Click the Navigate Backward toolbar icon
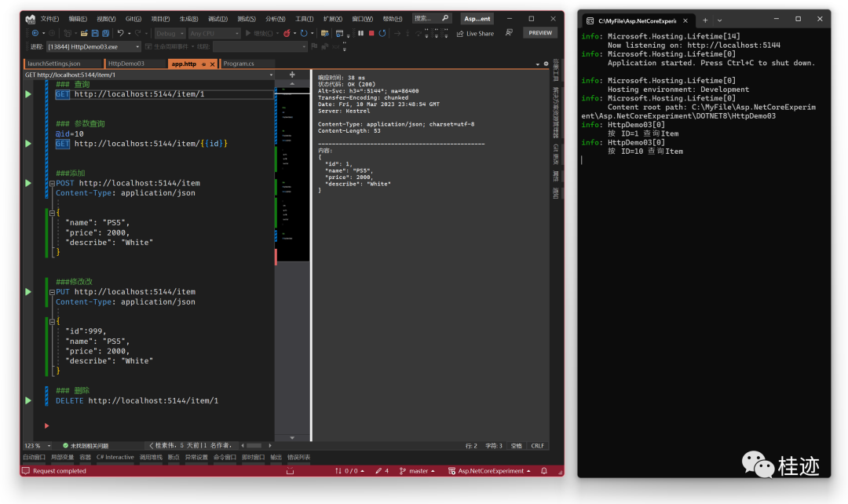This screenshot has height=504, width=848. pos(35,34)
